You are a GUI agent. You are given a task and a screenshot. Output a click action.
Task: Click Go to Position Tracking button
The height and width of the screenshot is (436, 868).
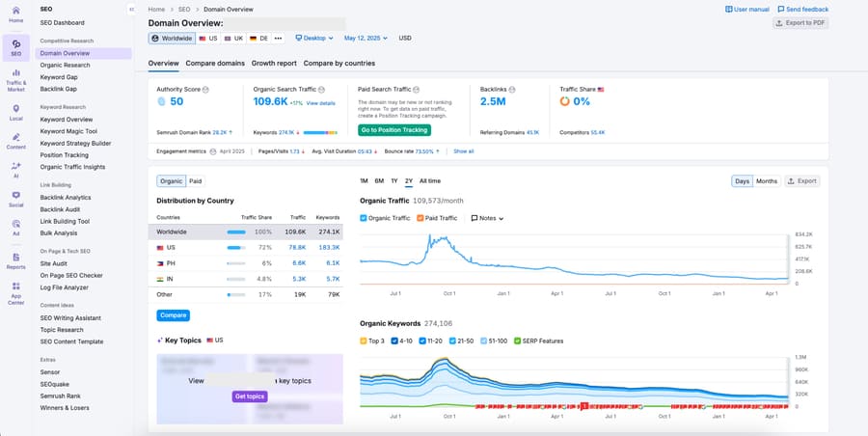click(394, 130)
